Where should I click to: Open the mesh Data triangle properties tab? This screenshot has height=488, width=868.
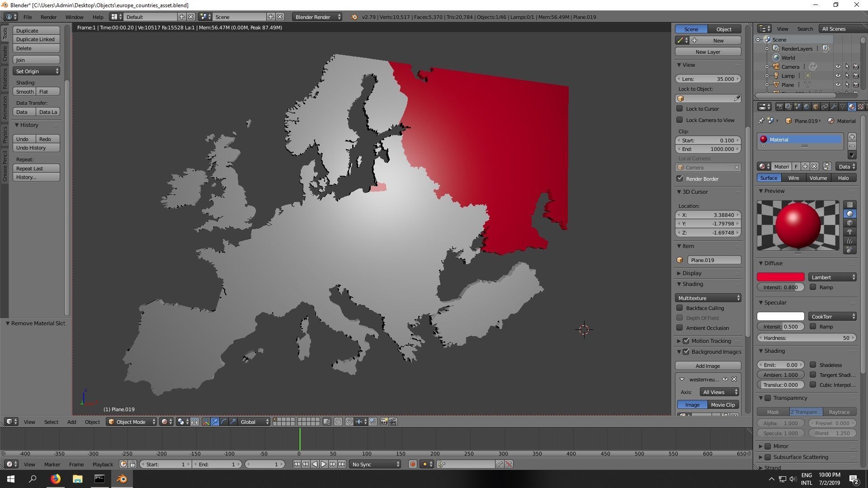(x=843, y=107)
